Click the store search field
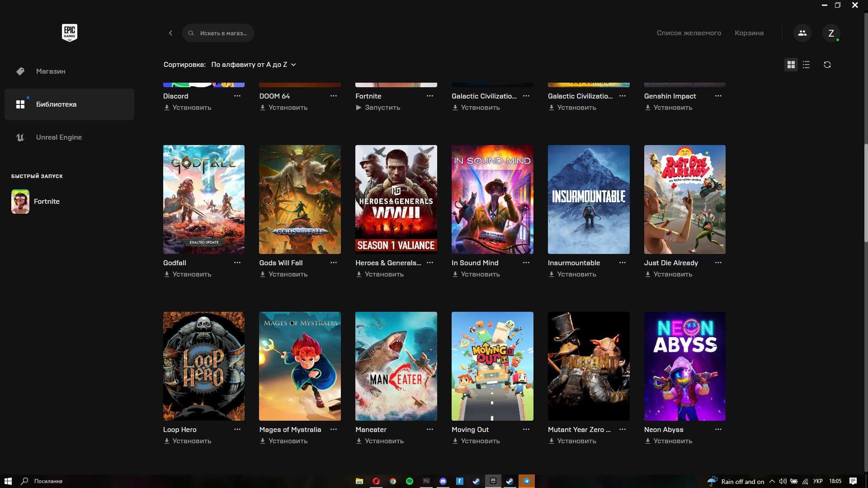Screen dimensions: 868x488 tap(218, 33)
